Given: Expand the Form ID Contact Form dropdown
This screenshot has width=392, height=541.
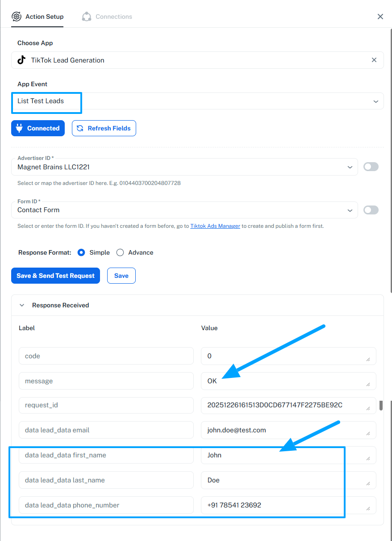Looking at the screenshot, I should (x=350, y=210).
